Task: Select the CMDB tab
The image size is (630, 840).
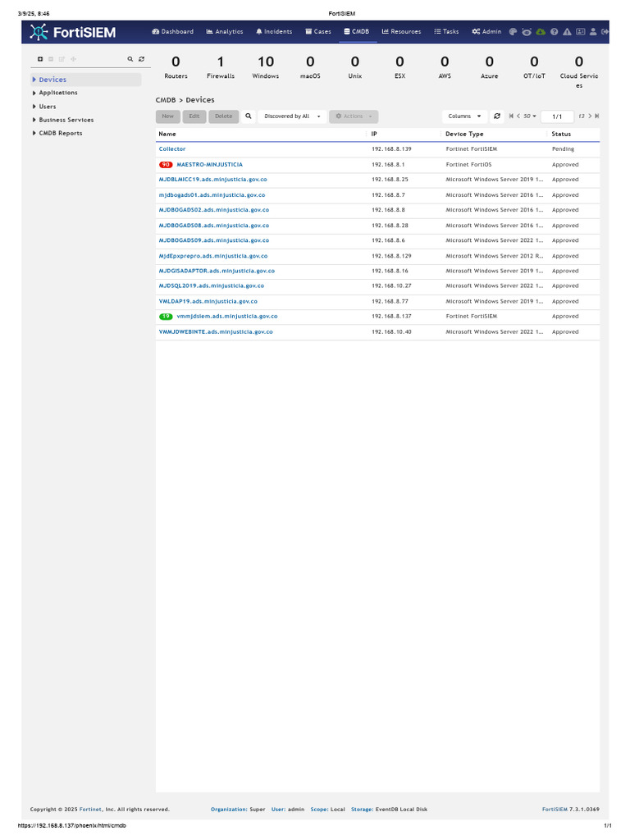Action: [356, 32]
